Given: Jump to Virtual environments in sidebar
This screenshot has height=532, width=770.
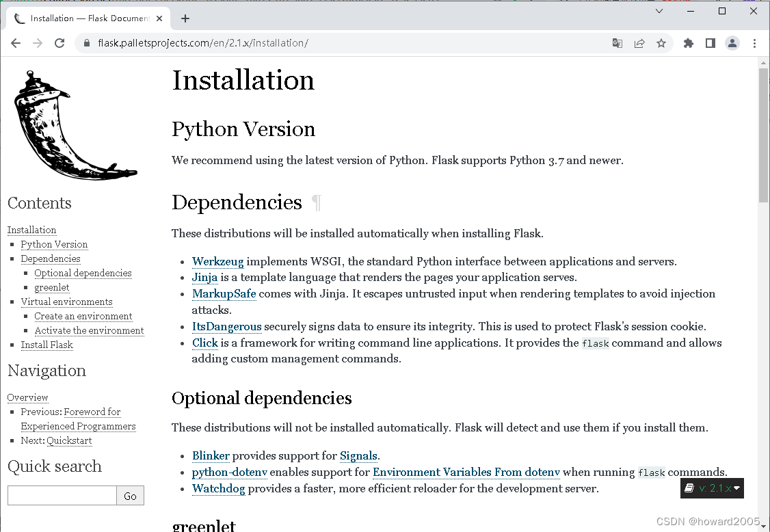Looking at the screenshot, I should 67,302.
